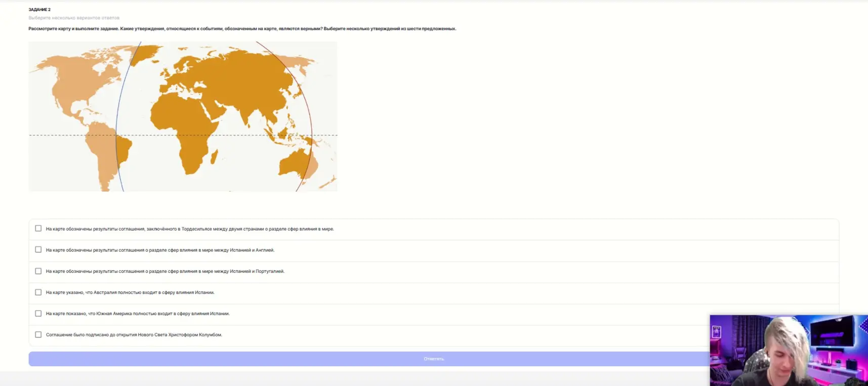
Task: Click the ЗАДАНИЕ 2 heading
Action: 39,10
